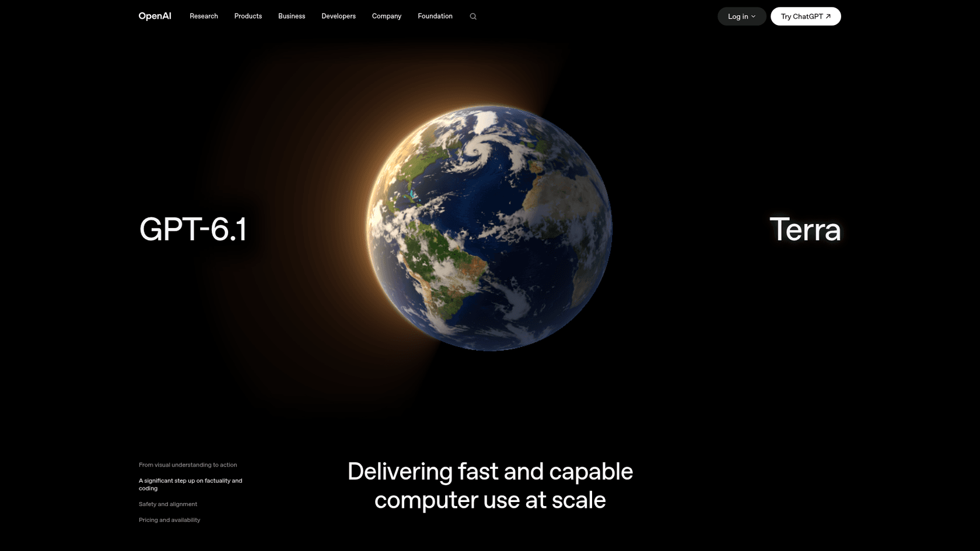Click the rotating Earth globe image
The height and width of the screenshot is (551, 980).
(489, 228)
